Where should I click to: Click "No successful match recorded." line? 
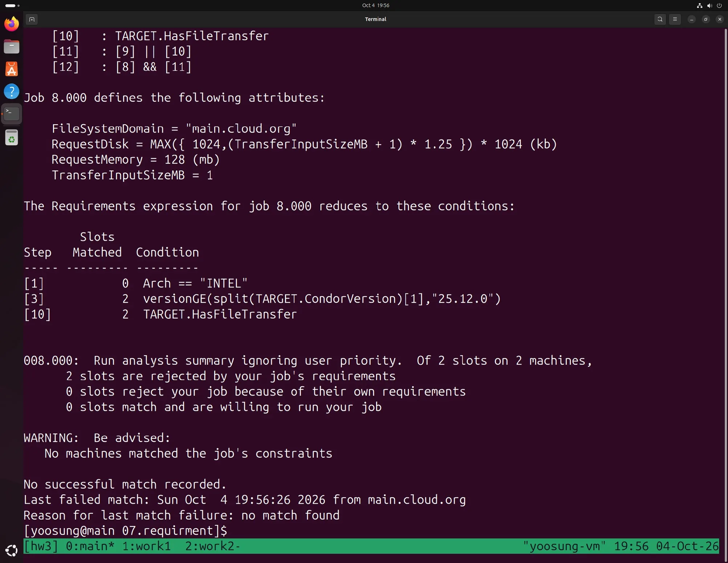[x=125, y=484]
